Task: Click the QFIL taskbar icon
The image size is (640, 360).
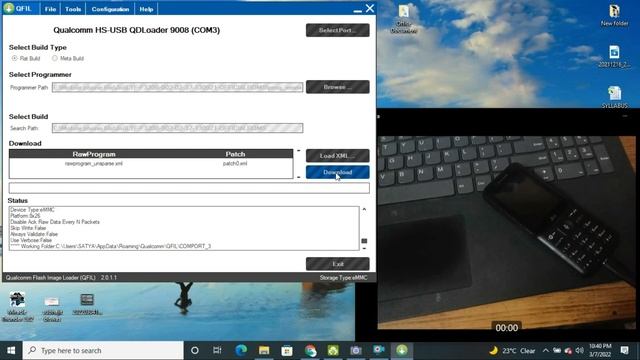Action: 402,350
